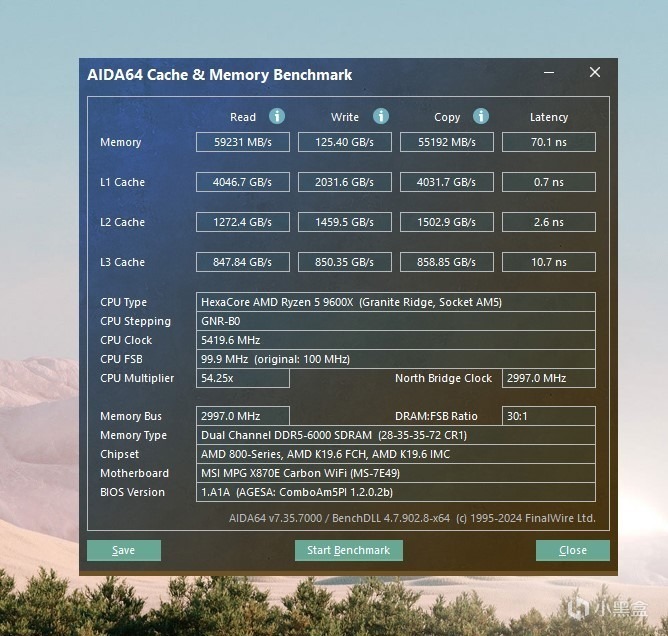Image resolution: width=668 pixels, height=636 pixels.
Task: Click the Write info icon
Action: point(381,116)
